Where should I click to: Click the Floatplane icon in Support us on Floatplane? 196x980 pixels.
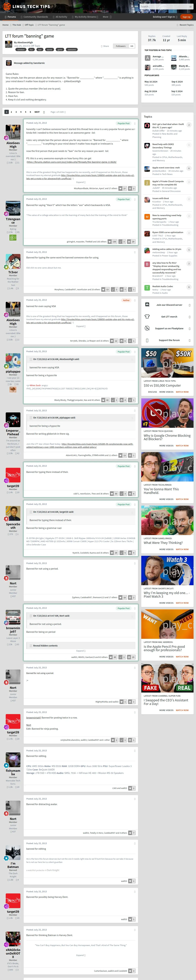pos(147,328)
